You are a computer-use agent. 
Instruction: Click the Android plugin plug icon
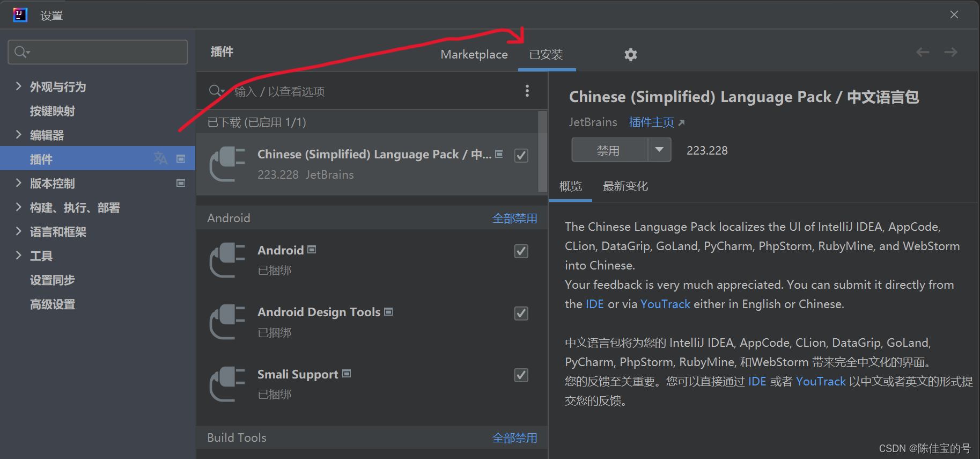coord(227,260)
